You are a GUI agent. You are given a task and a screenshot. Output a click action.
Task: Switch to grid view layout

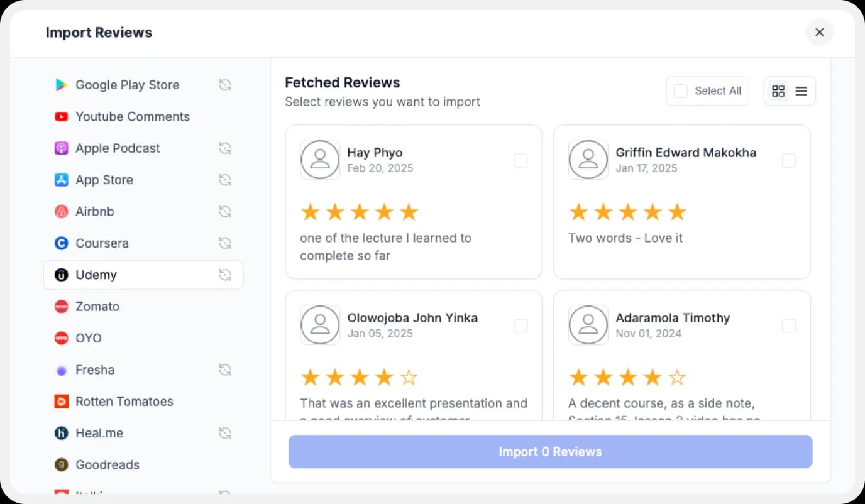pos(778,90)
